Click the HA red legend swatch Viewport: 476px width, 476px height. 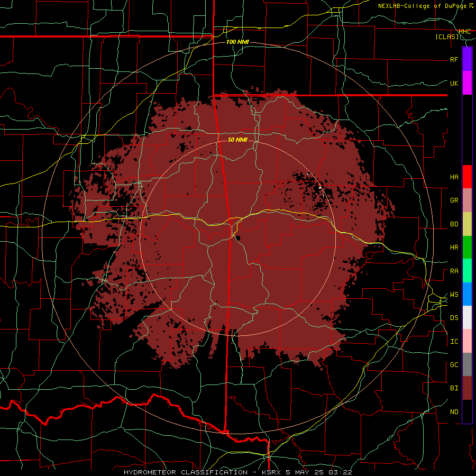(x=467, y=177)
